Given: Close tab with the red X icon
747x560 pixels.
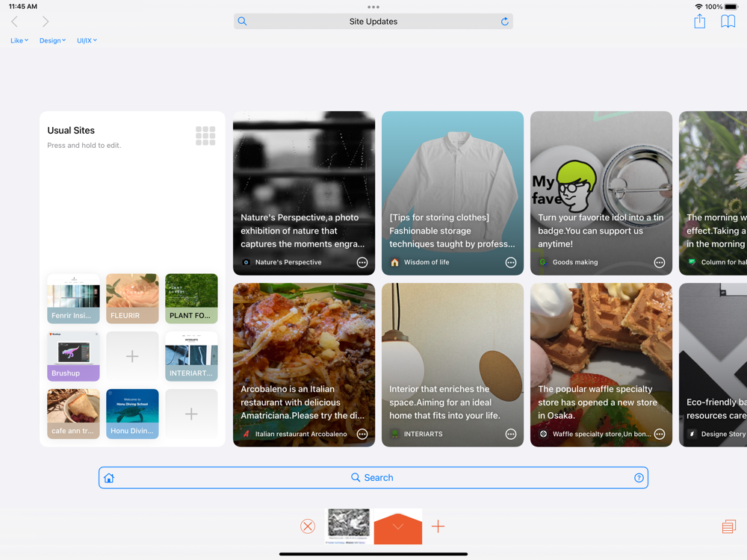Looking at the screenshot, I should (308, 526).
